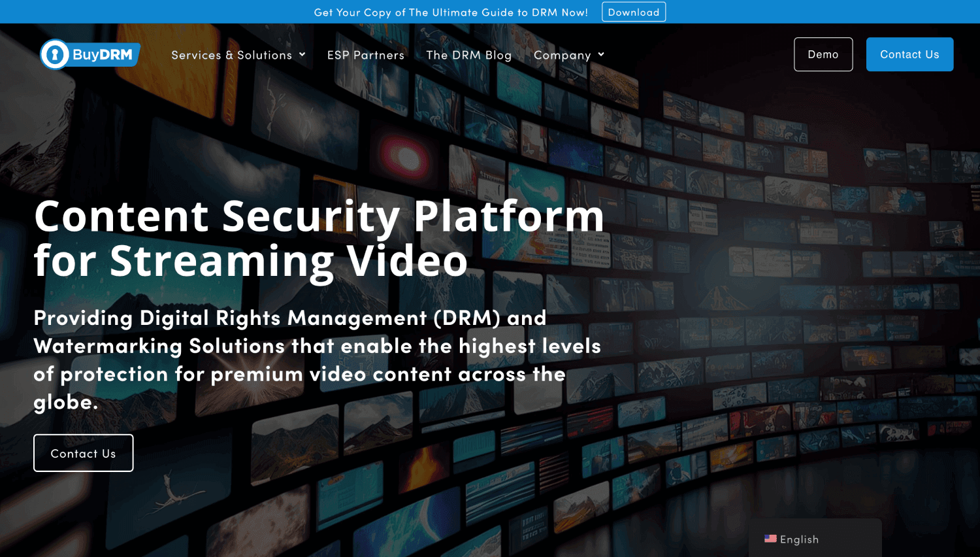
Task: Click the 'Content Security Platform' headline
Action: (x=319, y=238)
